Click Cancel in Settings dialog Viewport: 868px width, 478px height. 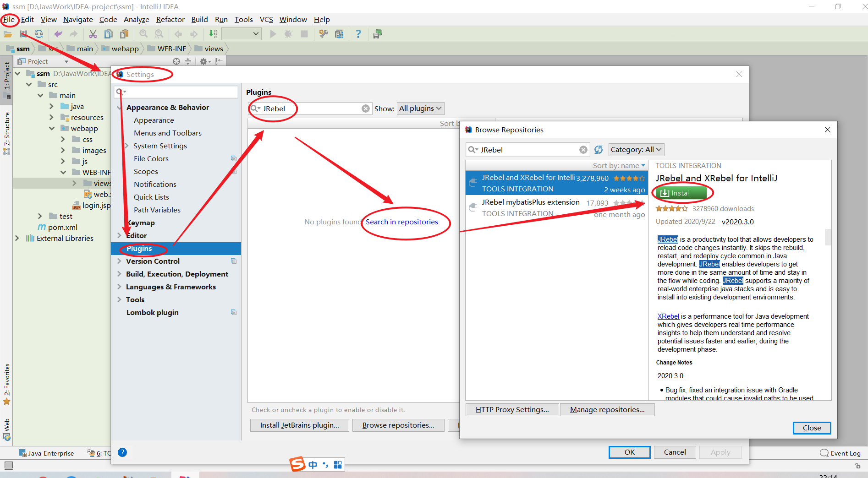click(x=675, y=452)
